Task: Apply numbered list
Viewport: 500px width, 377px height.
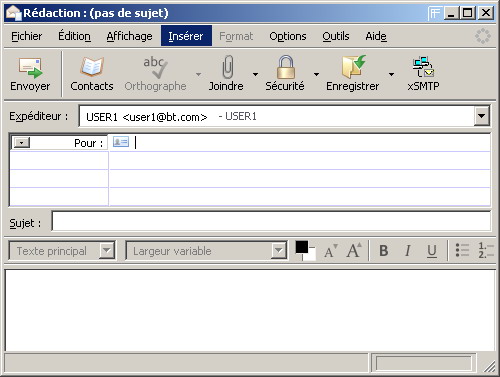Action: pos(486,250)
